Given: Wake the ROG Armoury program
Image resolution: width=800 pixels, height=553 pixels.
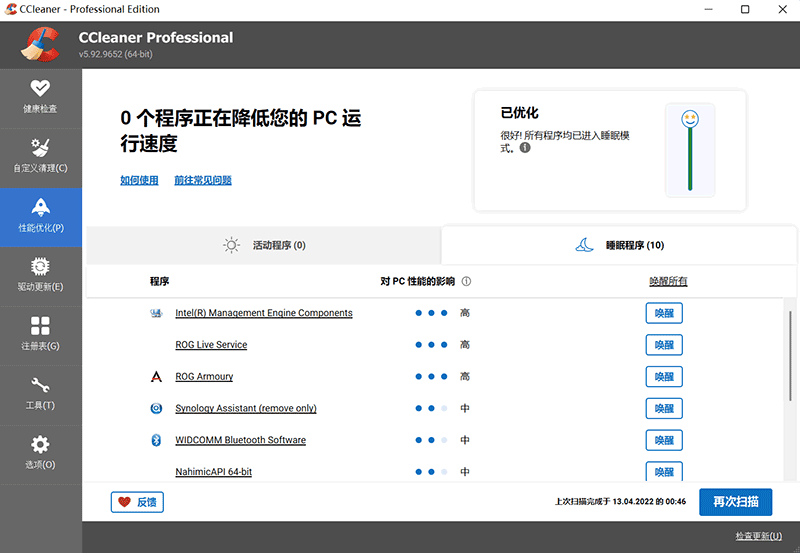Looking at the screenshot, I should pyautogui.click(x=664, y=377).
